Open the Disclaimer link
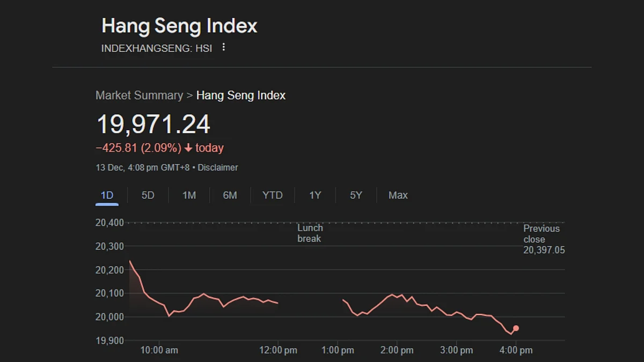Viewport: 644px width, 362px height. (x=218, y=167)
